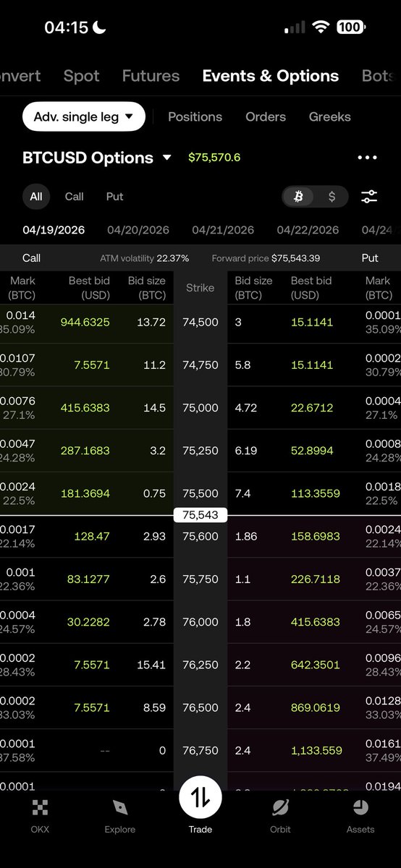Viewport: 401px width, 868px height.
Task: Tap the 74,500 strike row
Action: [x=200, y=322]
